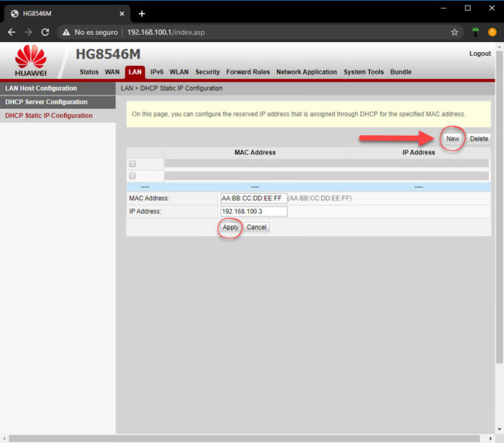Screen dimensions: 504x443
Task: Open the WAN tab
Action: pos(112,71)
